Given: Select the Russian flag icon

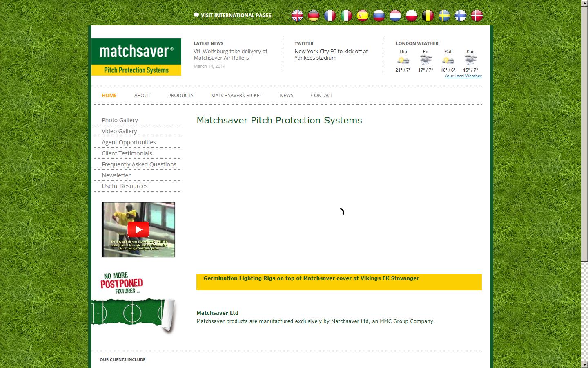Looking at the screenshot, I should [379, 16].
